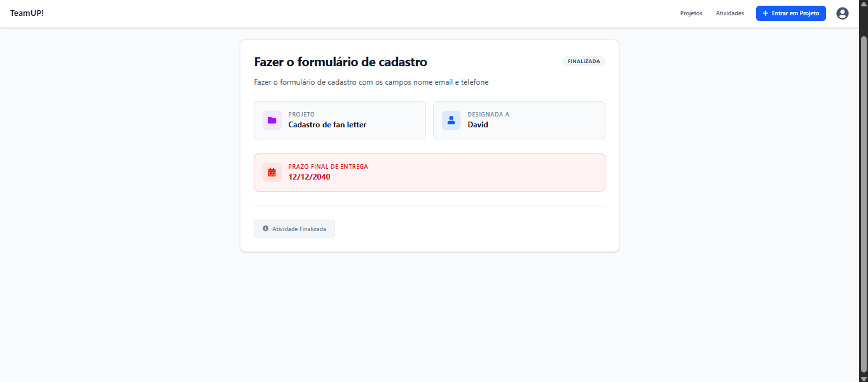The width and height of the screenshot is (868, 382).
Task: Go to TeamUP! home logo
Action: [27, 13]
